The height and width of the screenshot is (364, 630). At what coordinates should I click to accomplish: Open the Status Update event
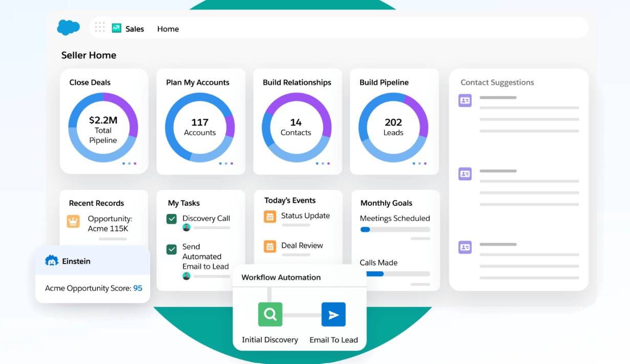tap(305, 216)
